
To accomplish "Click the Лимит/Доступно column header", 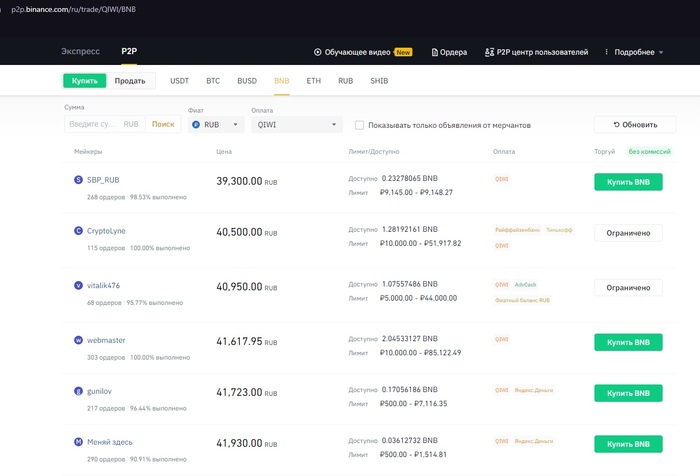I will [374, 152].
